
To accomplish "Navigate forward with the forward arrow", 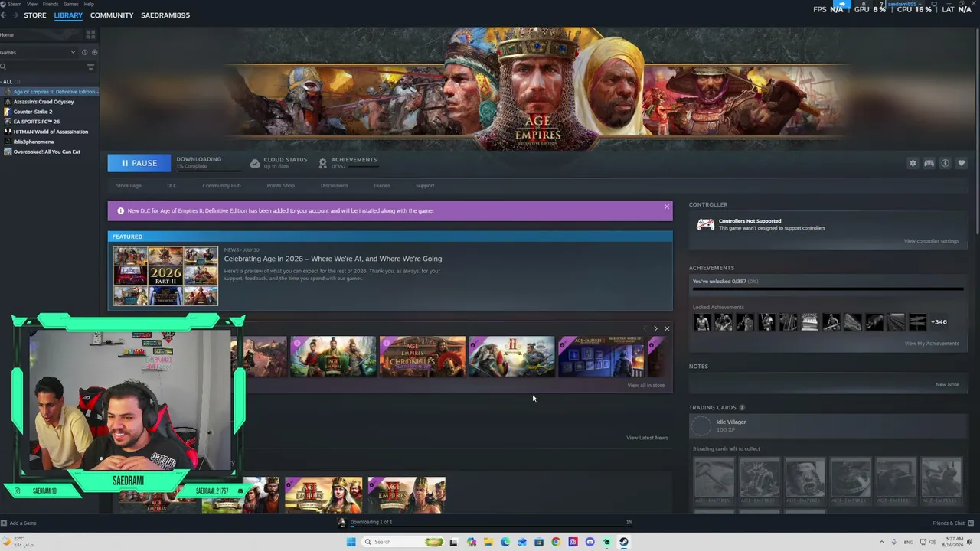I will (x=15, y=15).
